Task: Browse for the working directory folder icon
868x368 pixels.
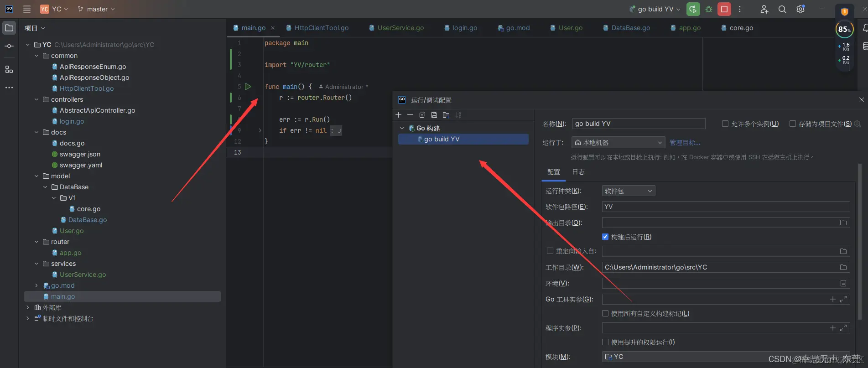Action: [843, 267]
